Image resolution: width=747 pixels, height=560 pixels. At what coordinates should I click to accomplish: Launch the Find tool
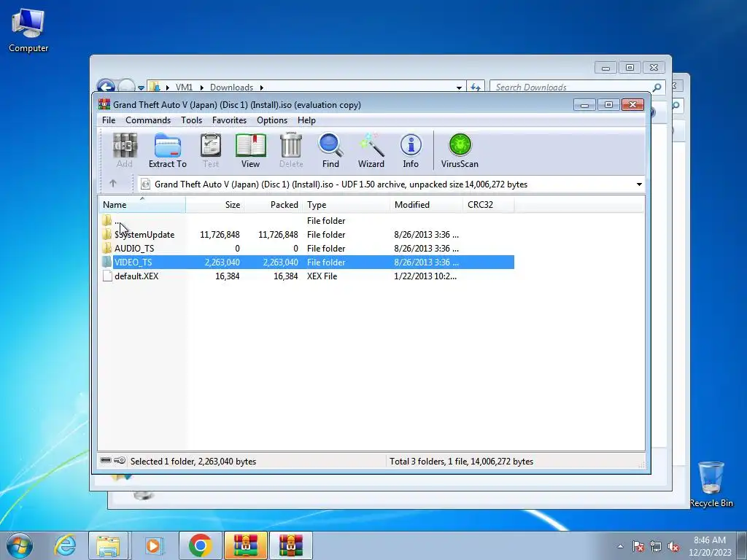click(330, 150)
